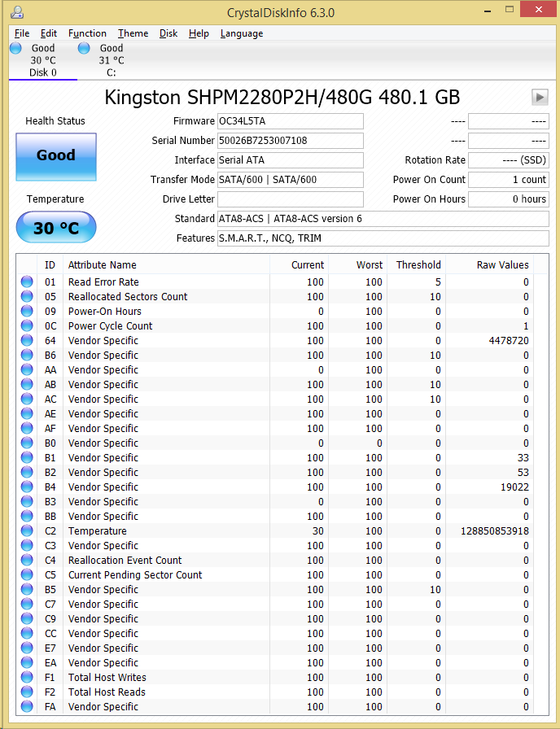Click the Raw Values column header

pos(502,264)
